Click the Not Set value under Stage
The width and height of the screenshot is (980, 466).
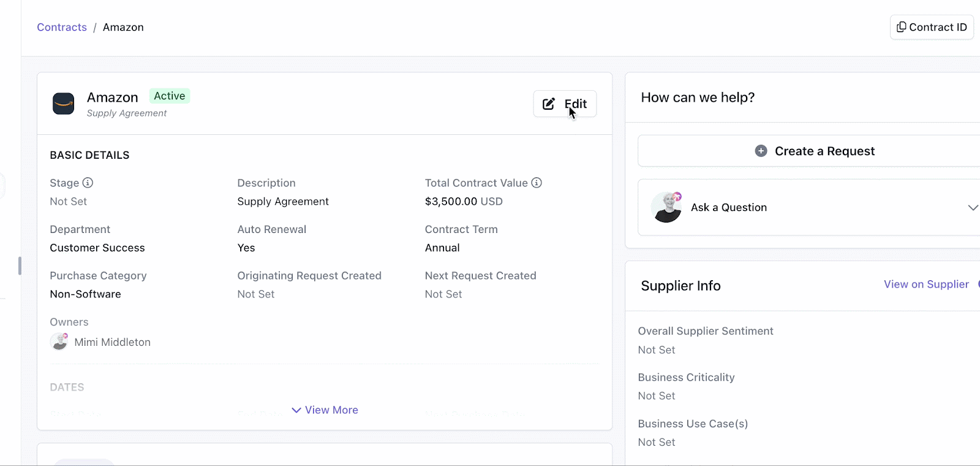click(x=69, y=201)
